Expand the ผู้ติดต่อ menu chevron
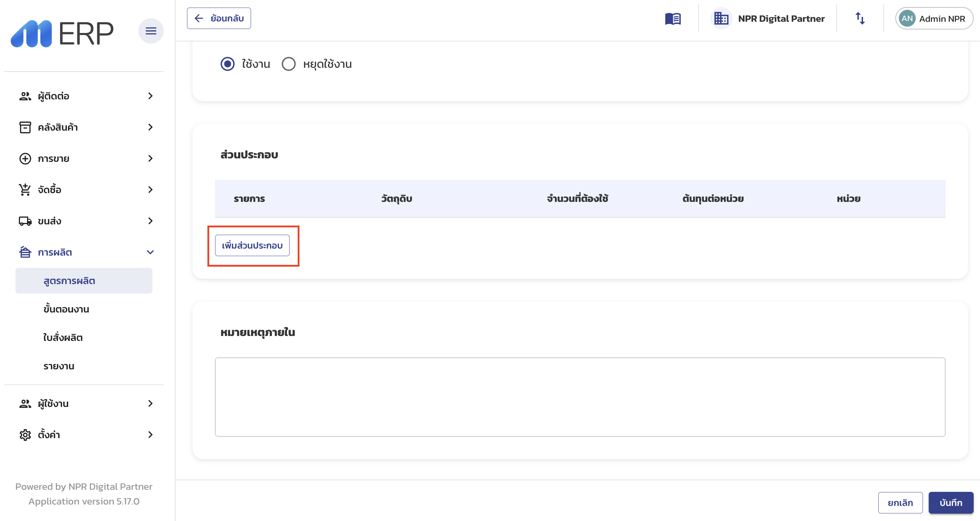980x521 pixels. 150,96
